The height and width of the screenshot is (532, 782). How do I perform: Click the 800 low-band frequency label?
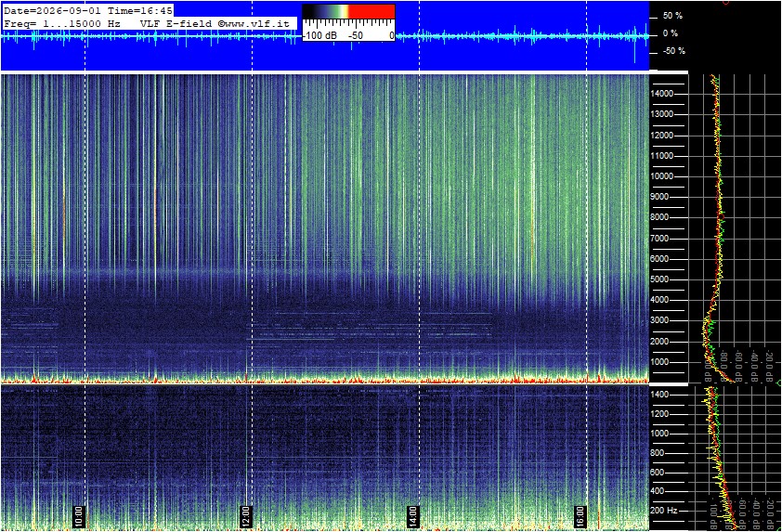click(658, 453)
